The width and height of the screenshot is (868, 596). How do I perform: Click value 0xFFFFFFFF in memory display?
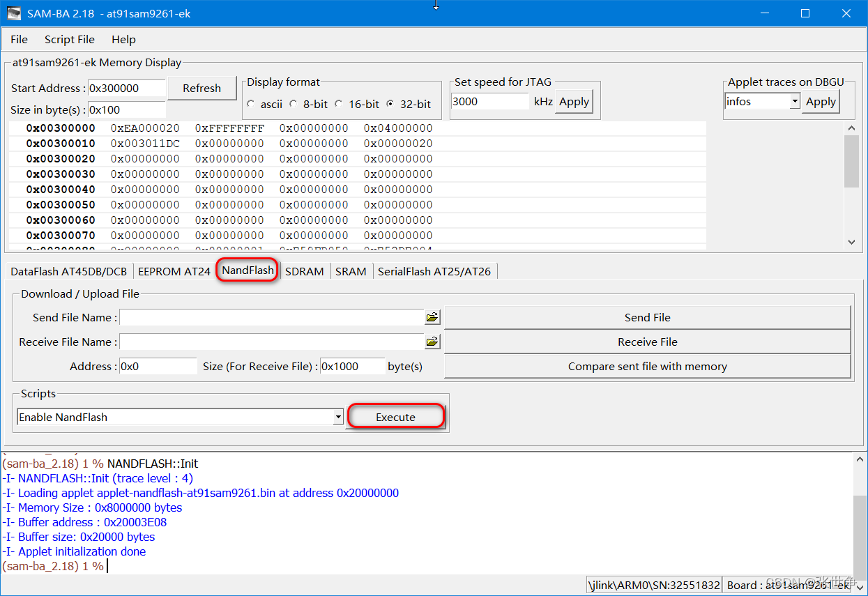229,128
